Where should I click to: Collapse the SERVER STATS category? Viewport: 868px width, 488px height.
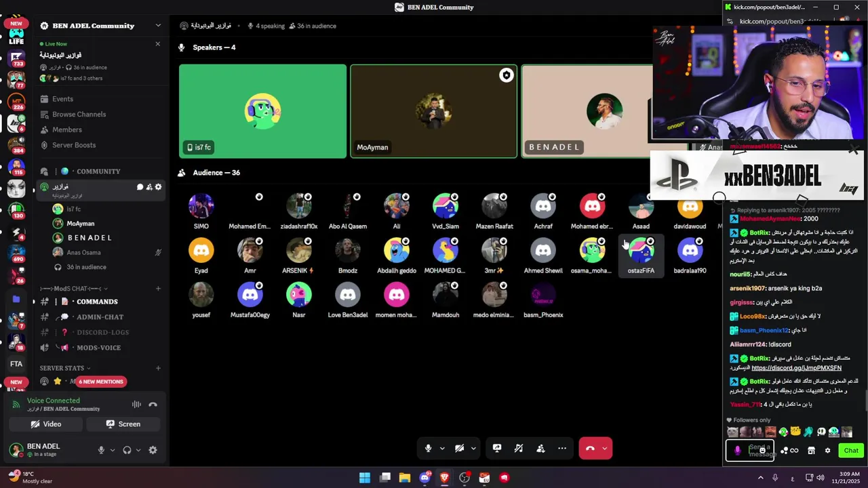coord(65,368)
